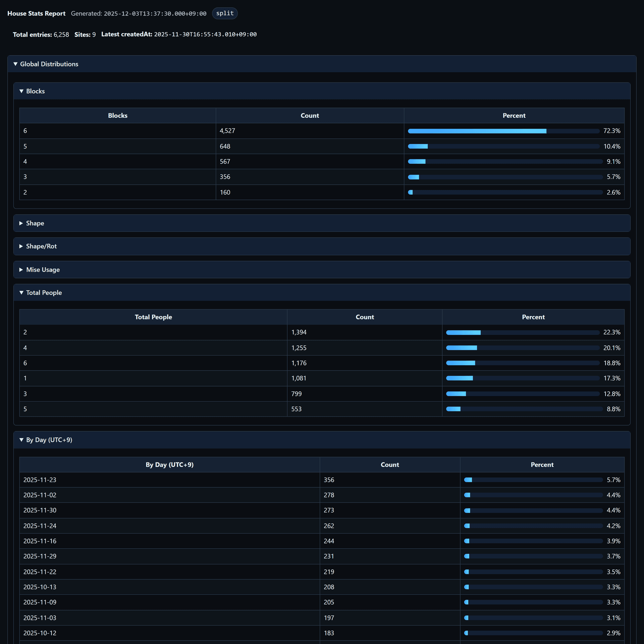Select the row with count 1,081
644x644 pixels.
(322, 378)
